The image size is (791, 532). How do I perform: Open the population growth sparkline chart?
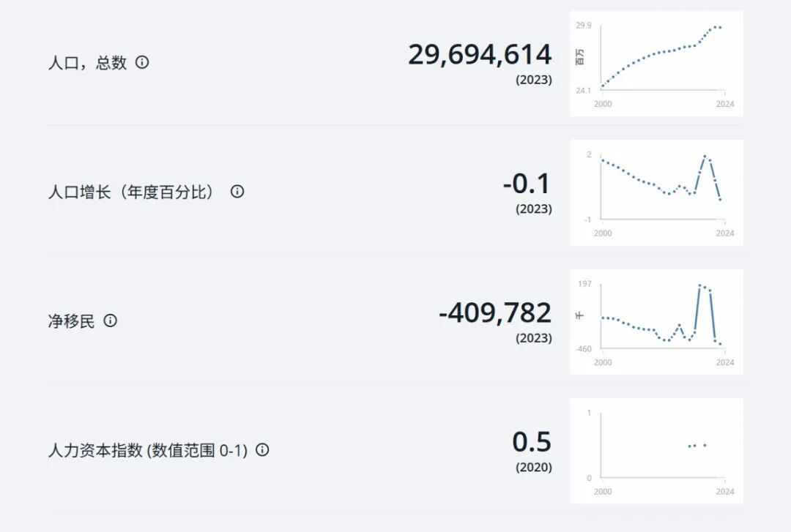coord(656,192)
